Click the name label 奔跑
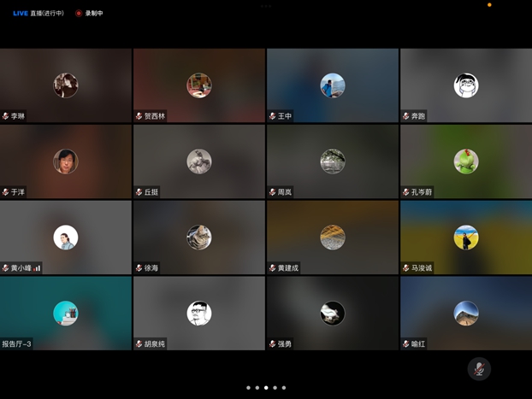The image size is (532, 399). click(418, 116)
